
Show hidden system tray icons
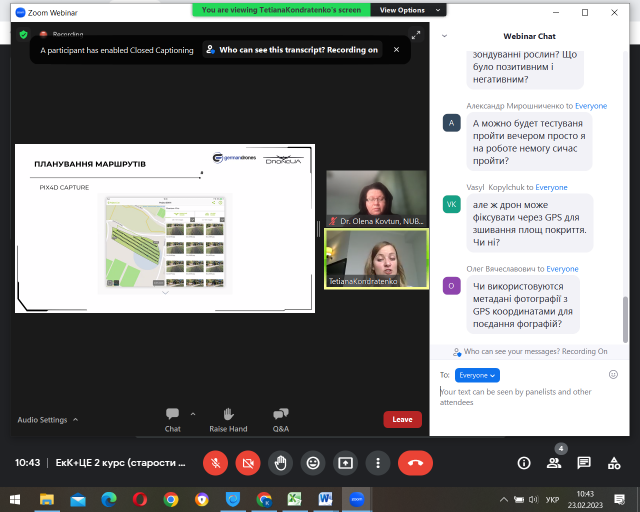pyautogui.click(x=504, y=499)
